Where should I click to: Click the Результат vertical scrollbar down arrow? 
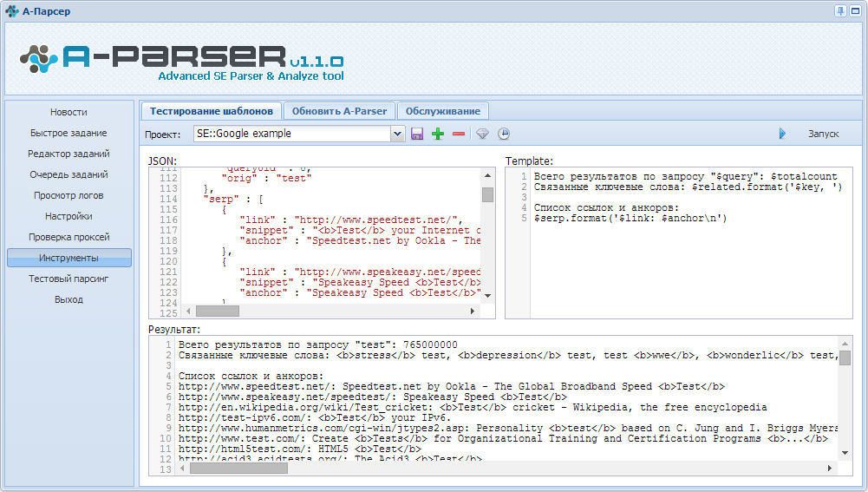tap(845, 453)
